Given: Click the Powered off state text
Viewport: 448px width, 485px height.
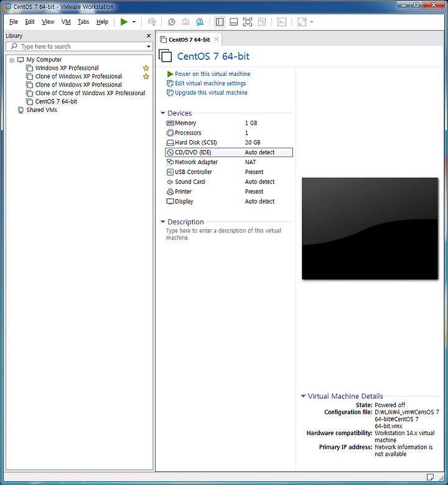Looking at the screenshot, I should [390, 405].
